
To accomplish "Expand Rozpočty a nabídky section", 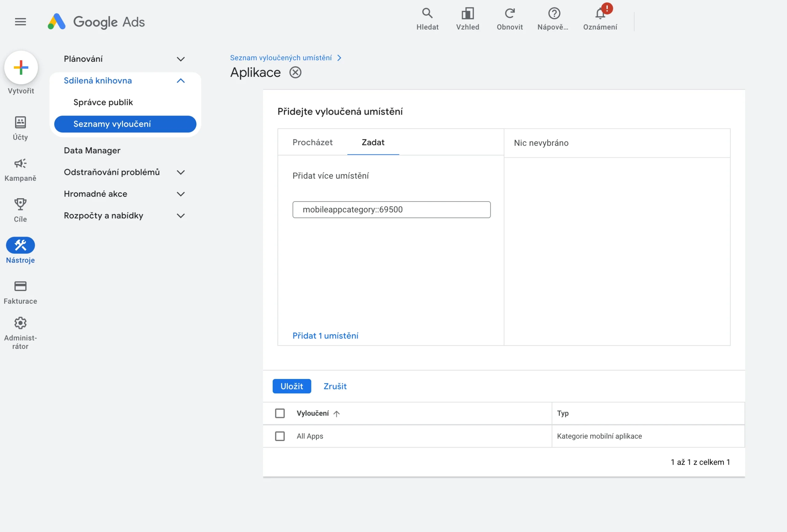I will pyautogui.click(x=180, y=216).
